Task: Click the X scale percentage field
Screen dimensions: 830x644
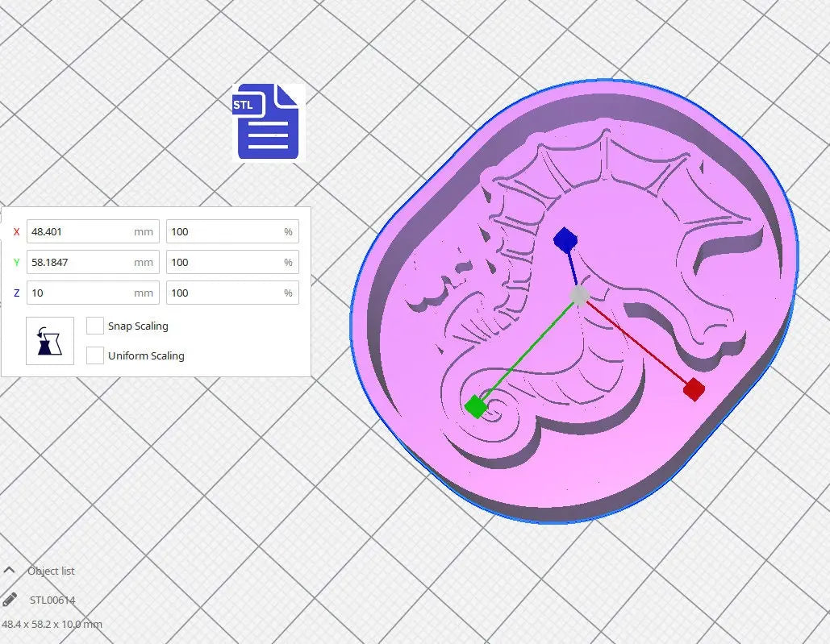Action: [x=226, y=231]
